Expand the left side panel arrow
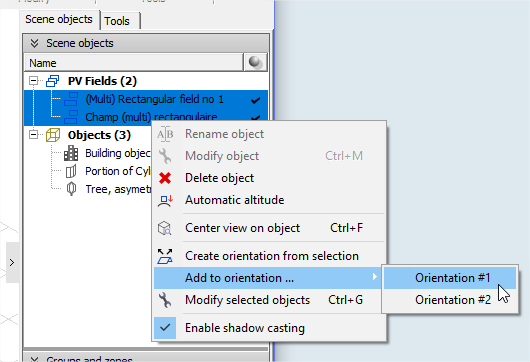Screen dimensions: 530x362 coord(12,262)
